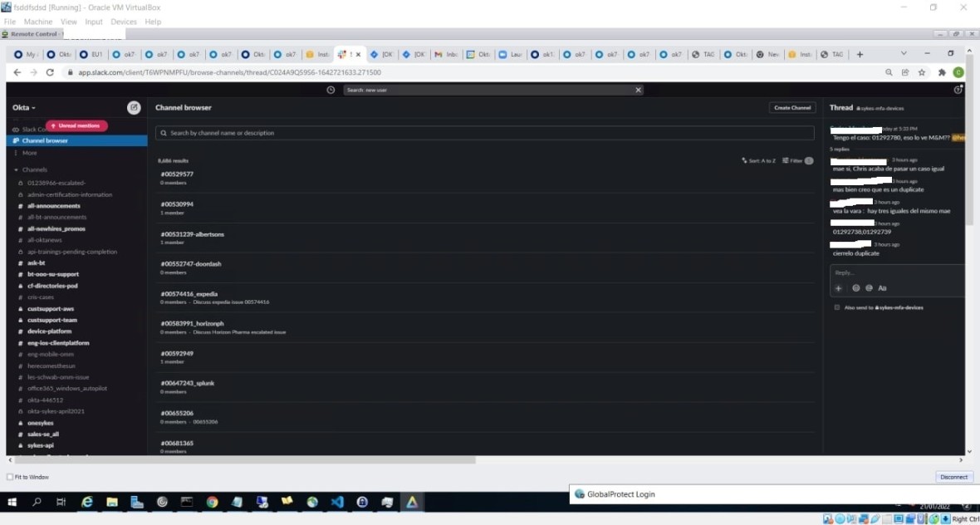
Task: Insert a mention with the @ icon
Action: click(869, 288)
